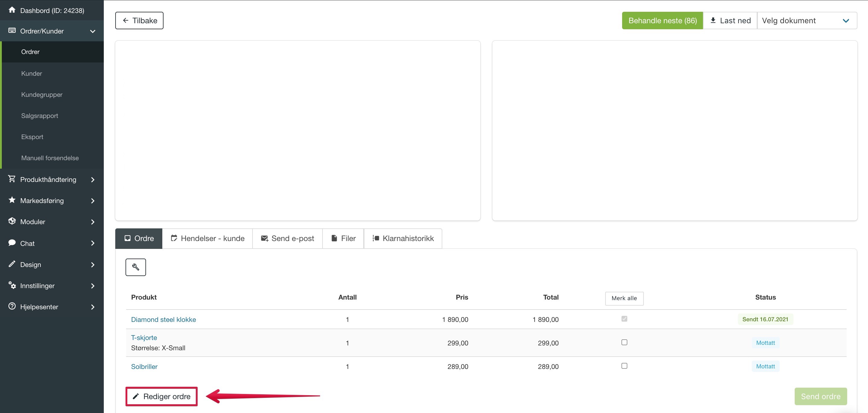Expand the Hjelpesenter chevron
This screenshot has width=868, height=413.
[93, 307]
